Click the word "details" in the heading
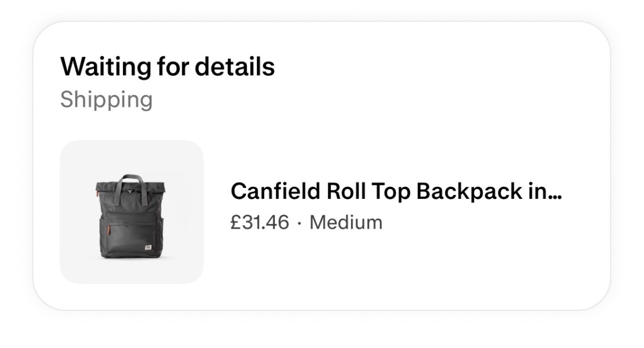The image size is (644, 348). [x=234, y=67]
